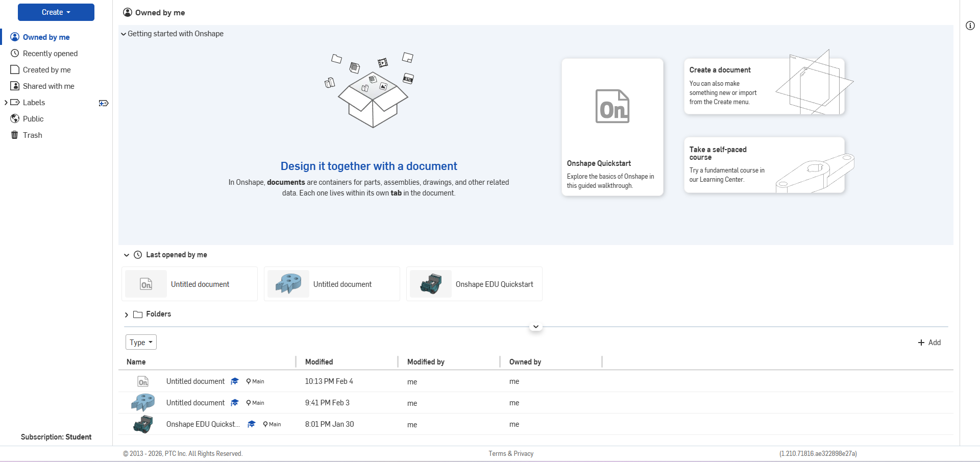Open the Onshape EDU Quickstart recent thumbnail

coord(431,284)
